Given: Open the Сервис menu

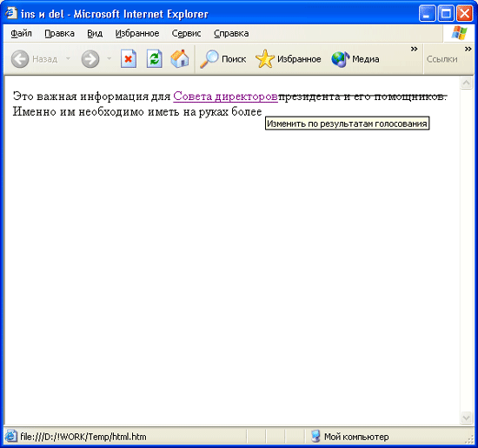Looking at the screenshot, I should 186,33.
